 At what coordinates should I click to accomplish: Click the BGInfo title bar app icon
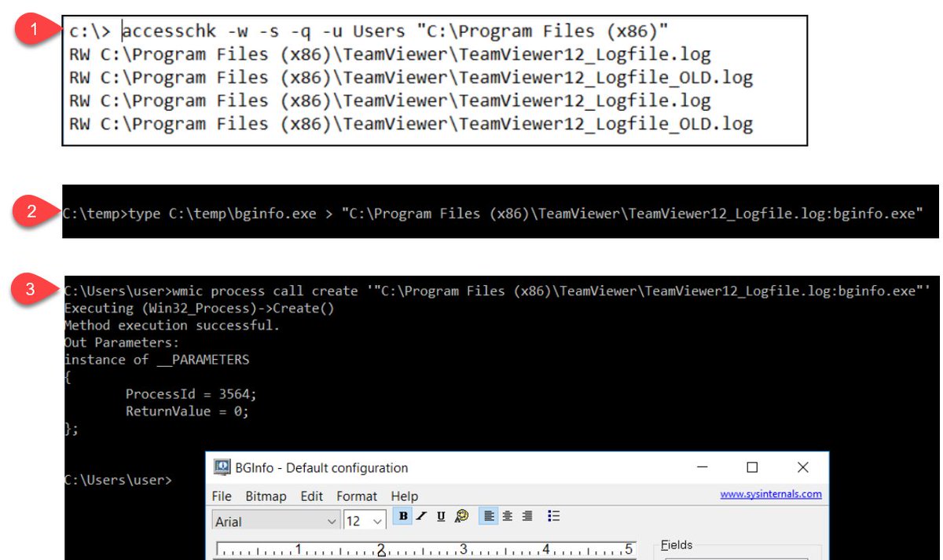point(222,467)
